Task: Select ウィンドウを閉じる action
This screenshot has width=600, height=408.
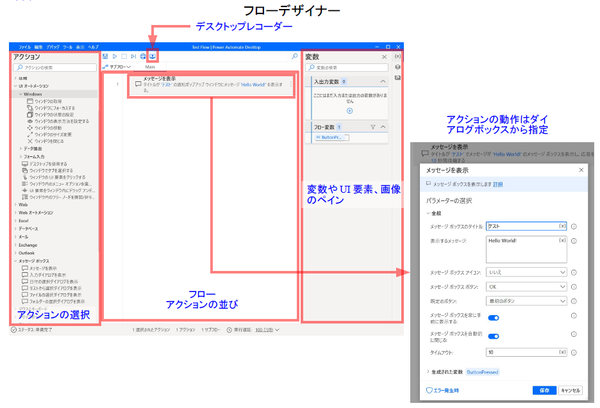Action: pos(46,141)
